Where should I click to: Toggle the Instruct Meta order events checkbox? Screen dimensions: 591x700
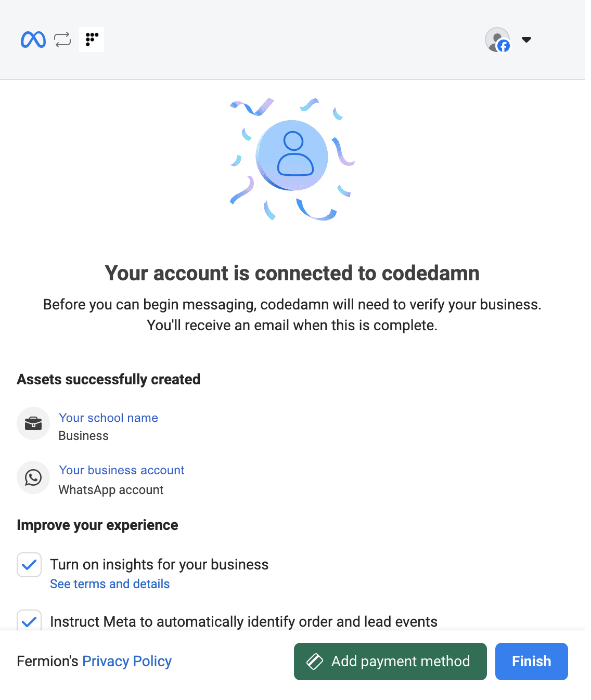point(29,621)
